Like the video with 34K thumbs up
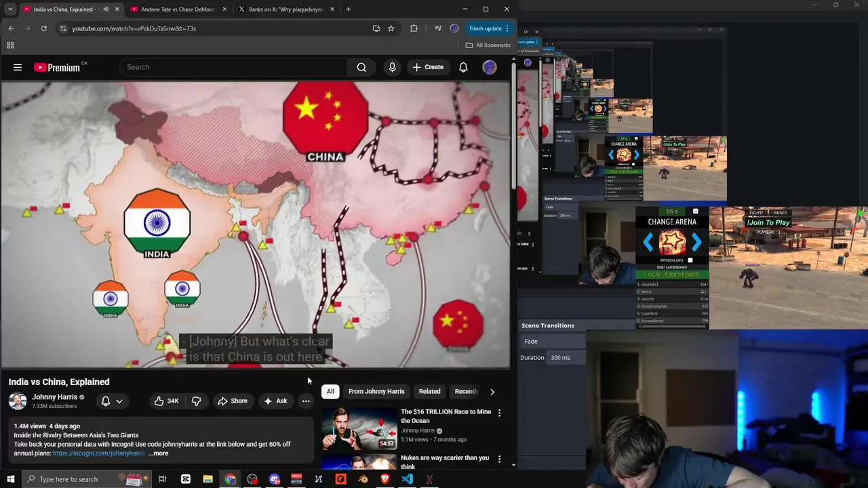Screen dimensions: 868x488 pos(165,401)
